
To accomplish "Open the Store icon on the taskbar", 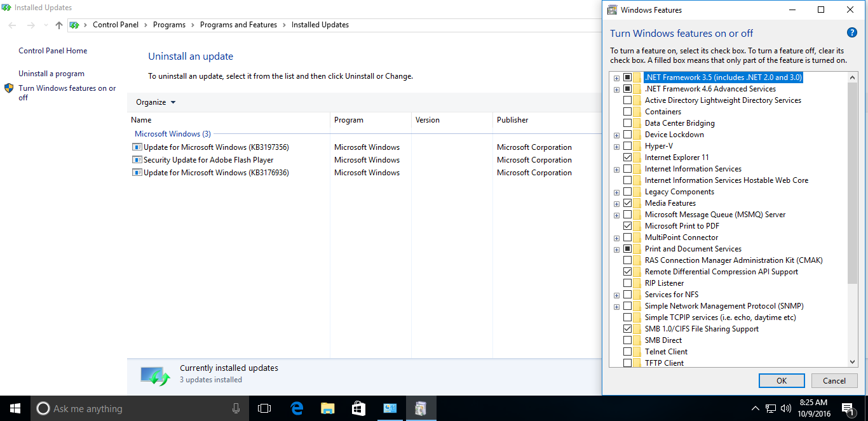I will point(358,408).
